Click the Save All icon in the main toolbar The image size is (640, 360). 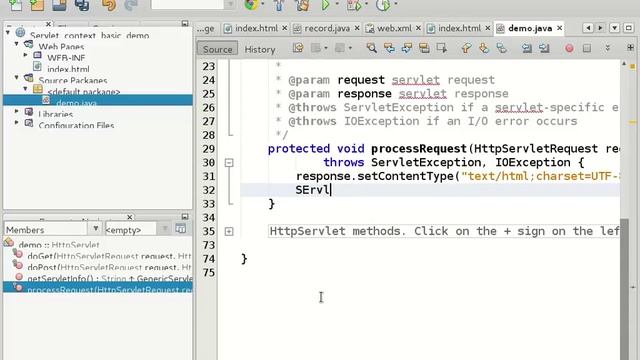tap(82, 5)
